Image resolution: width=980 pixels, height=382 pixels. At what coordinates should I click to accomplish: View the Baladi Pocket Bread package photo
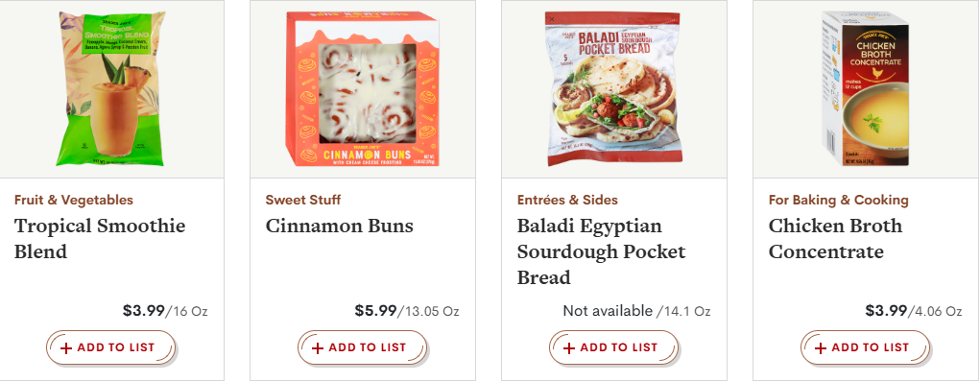(612, 88)
